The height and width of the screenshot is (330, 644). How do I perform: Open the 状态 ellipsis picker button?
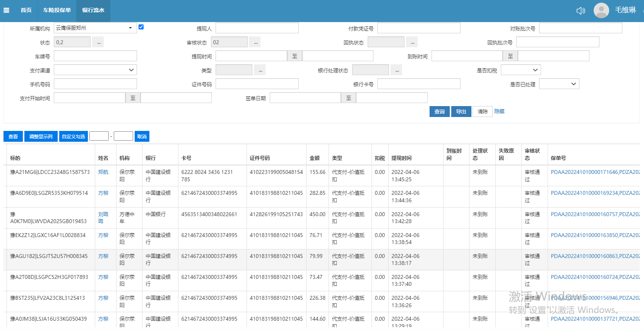point(98,42)
